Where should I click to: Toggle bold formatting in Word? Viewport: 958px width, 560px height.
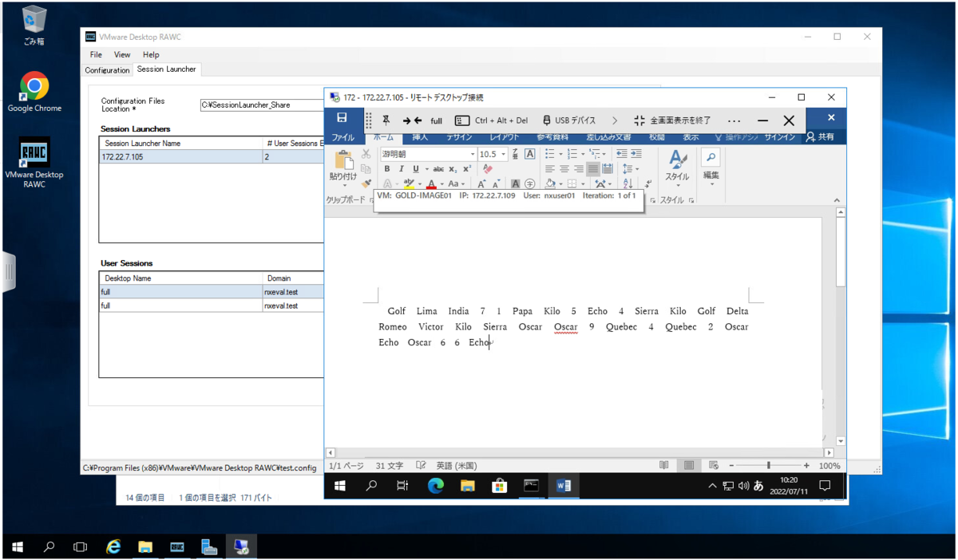[x=387, y=169]
